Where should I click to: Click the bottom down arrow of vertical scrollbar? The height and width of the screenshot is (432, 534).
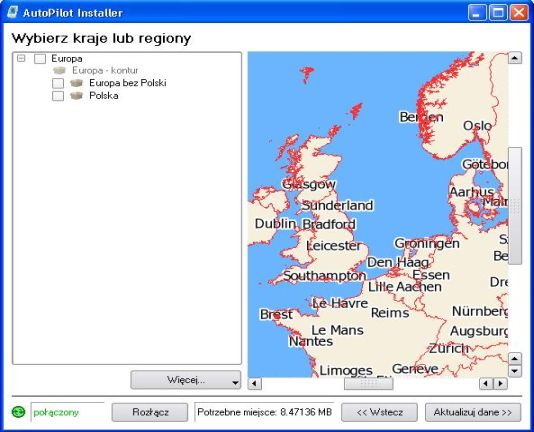tap(515, 371)
